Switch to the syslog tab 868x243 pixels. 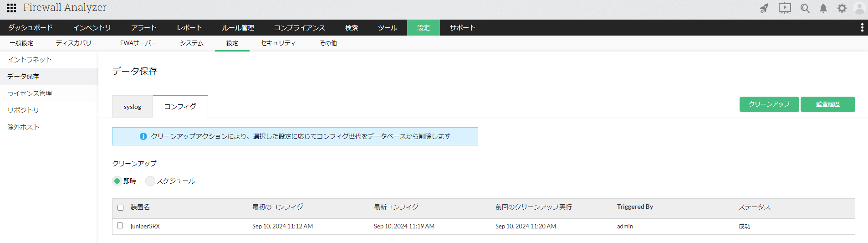pyautogui.click(x=133, y=107)
